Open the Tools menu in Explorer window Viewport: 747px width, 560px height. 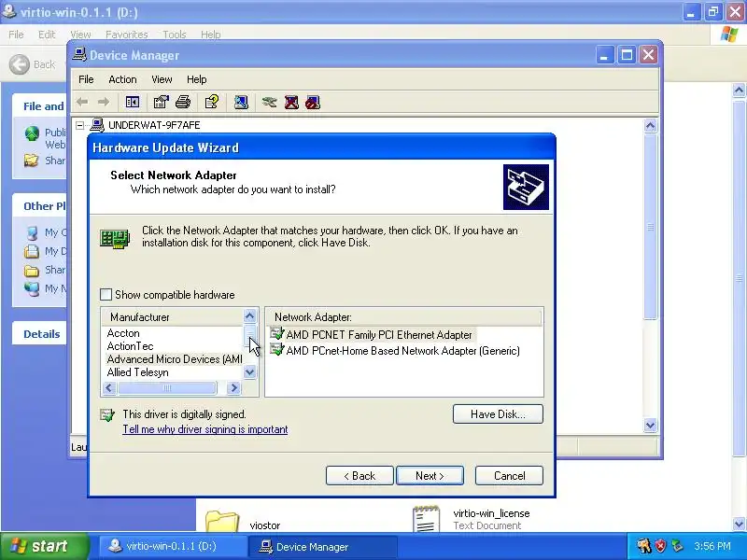(x=175, y=35)
